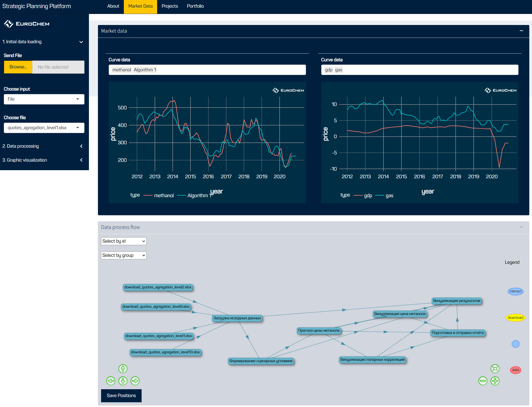This screenshot has width=532, height=407.
Task: Click the Save Positions button
Action: [121, 395]
